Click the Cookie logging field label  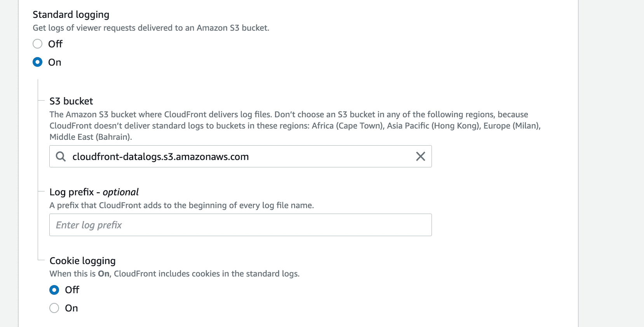(x=83, y=261)
